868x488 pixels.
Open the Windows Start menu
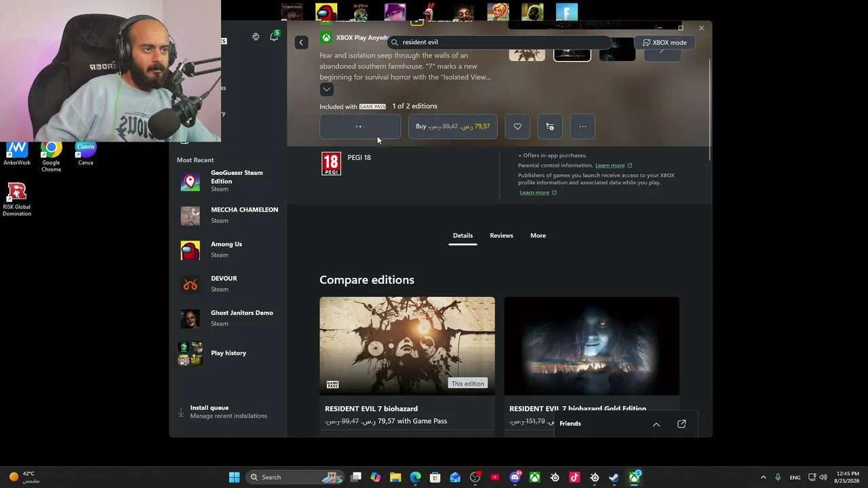click(234, 477)
